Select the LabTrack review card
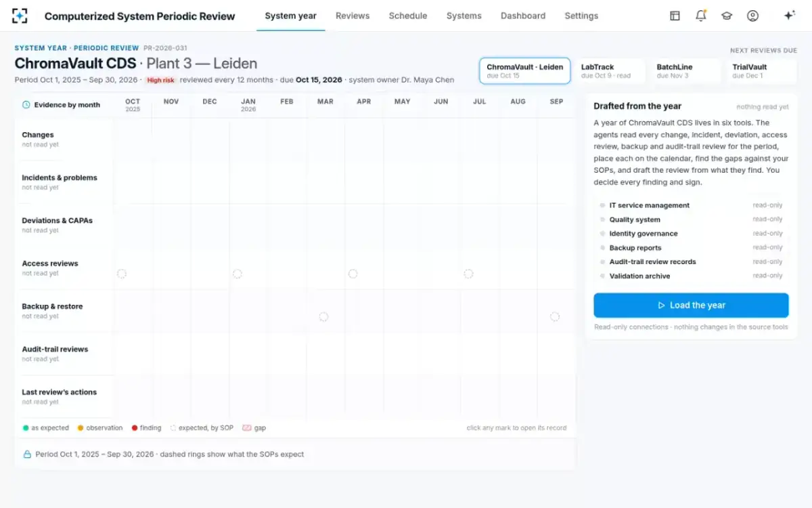812x508 pixels. (x=609, y=71)
